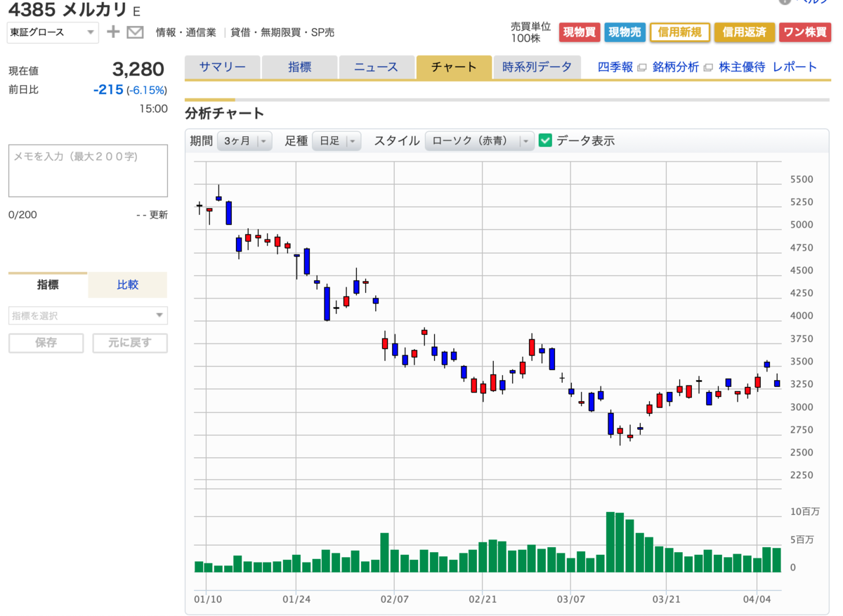Open the スタイル ローソク（赤青） dropdown
The width and height of the screenshot is (843, 616).
click(x=479, y=140)
